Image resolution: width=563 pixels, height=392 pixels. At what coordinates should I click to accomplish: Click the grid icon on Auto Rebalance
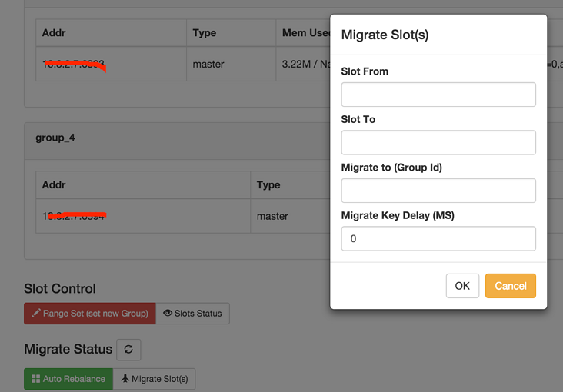(x=36, y=379)
